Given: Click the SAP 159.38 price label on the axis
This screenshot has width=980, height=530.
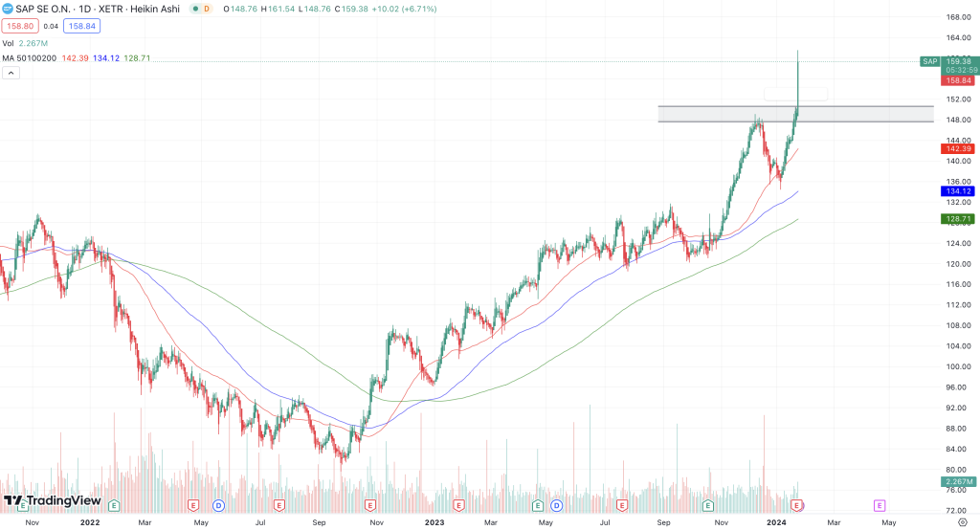Looking at the screenshot, I should click(x=948, y=61).
